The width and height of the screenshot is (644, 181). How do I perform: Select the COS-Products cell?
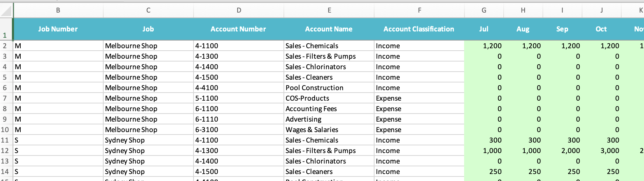click(x=329, y=98)
